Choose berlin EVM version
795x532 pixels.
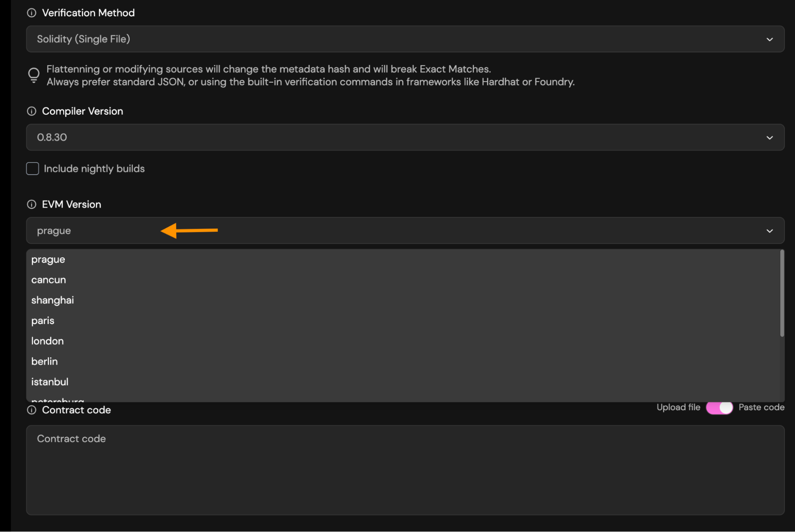[45, 361]
